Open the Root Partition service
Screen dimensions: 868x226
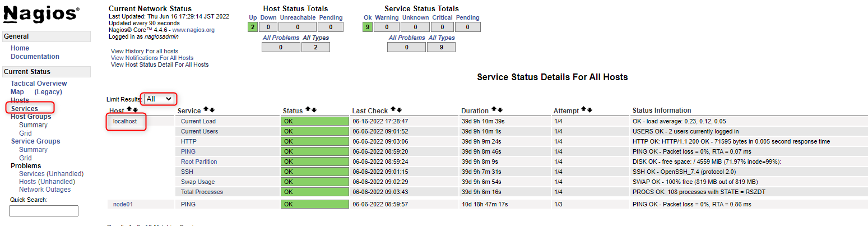(199, 162)
